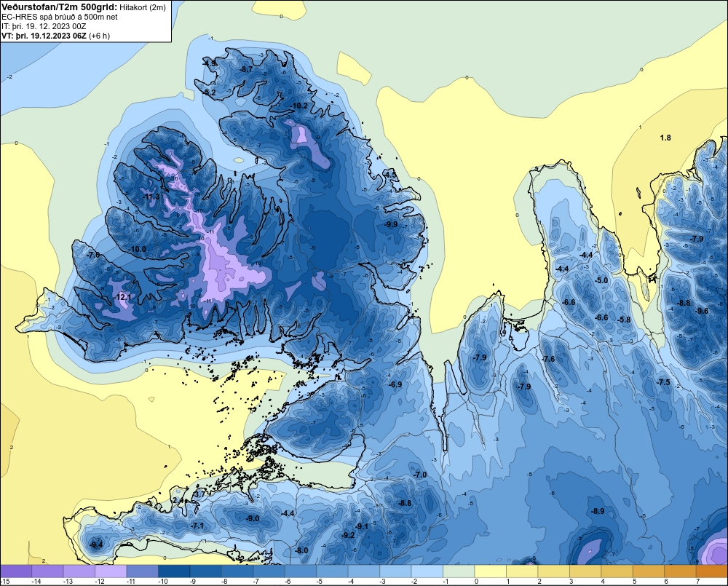Click legend swatch between -14 and -13
The height and width of the screenshot is (586, 728).
coord(48,571)
